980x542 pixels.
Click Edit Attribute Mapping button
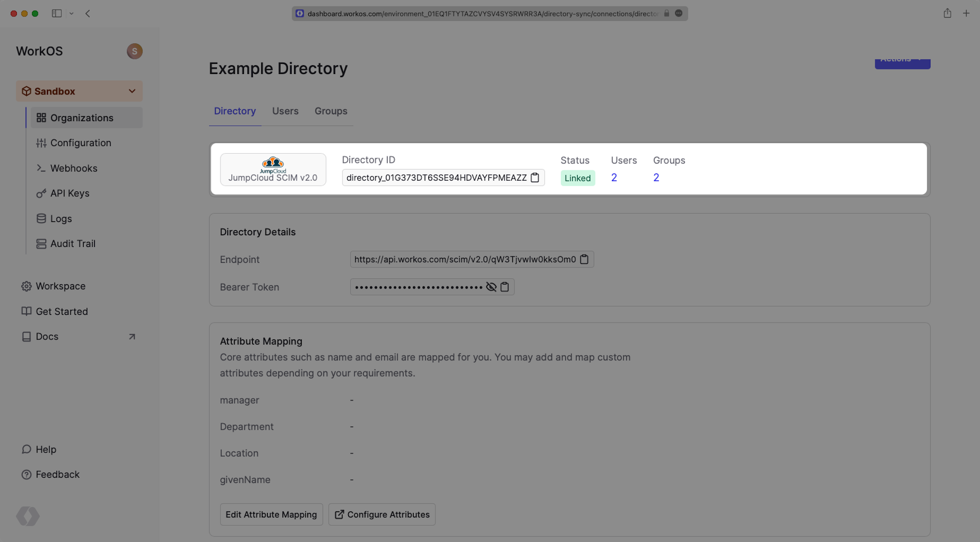[x=271, y=514]
